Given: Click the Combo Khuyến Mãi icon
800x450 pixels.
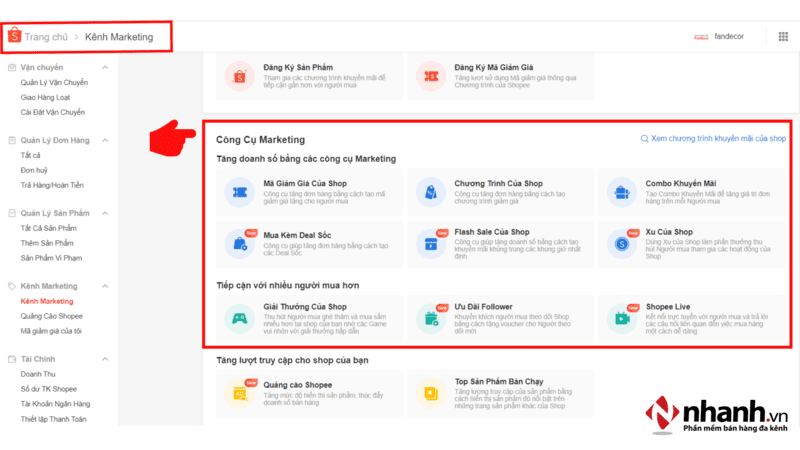Looking at the screenshot, I should (622, 191).
